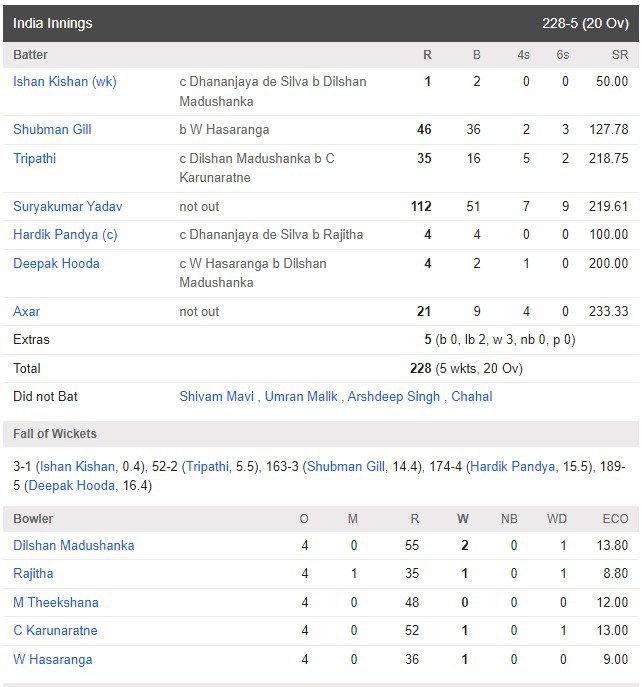The width and height of the screenshot is (642, 687).
Task: Click Shubman Gill in Fall of Wickets
Action: tap(346, 467)
